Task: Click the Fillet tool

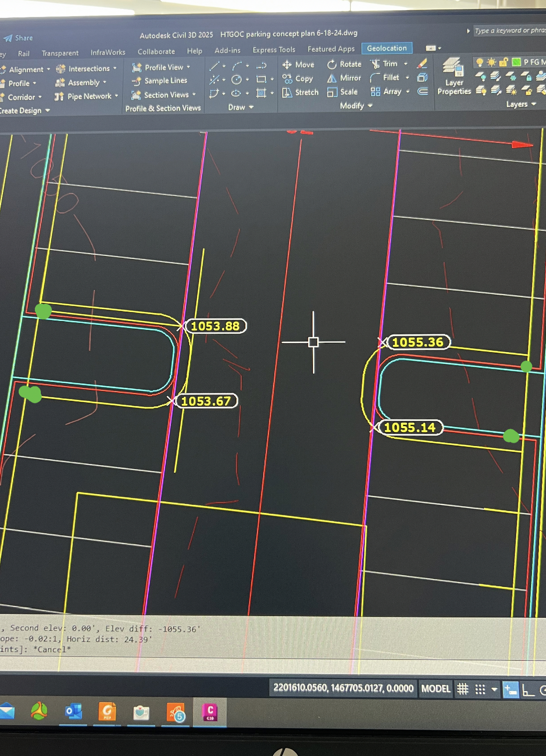Action: (384, 78)
